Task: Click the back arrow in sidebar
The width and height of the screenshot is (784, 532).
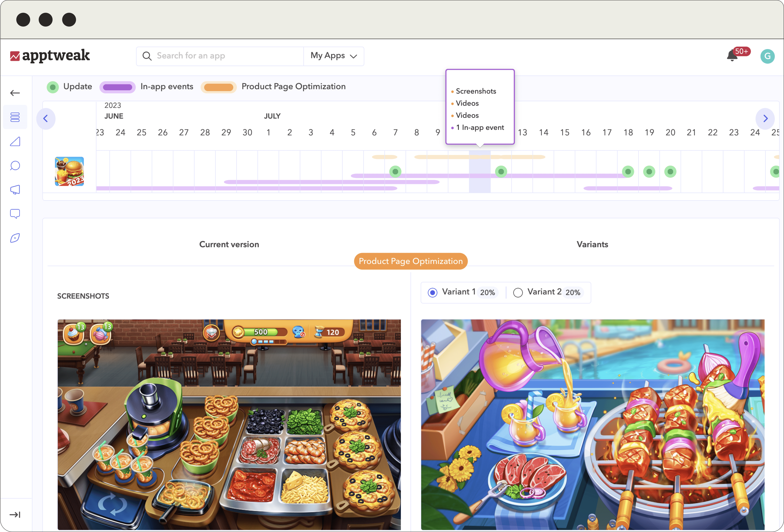Action: [x=15, y=93]
